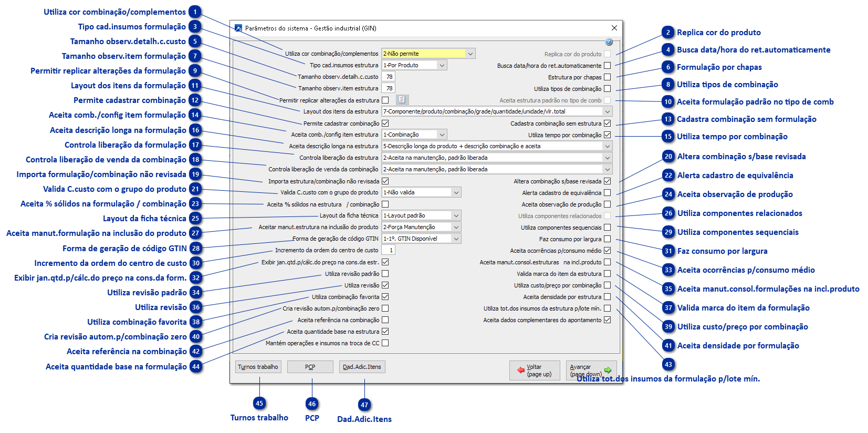Toggle Aceita ocorrências p/consumo médio checkbox
Image resolution: width=868 pixels, height=433 pixels.
pos(608,251)
